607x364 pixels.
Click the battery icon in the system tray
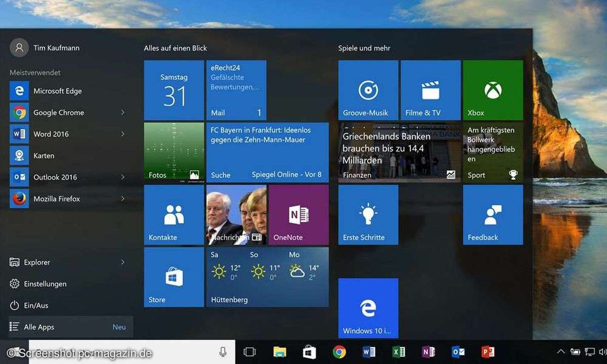(576, 352)
